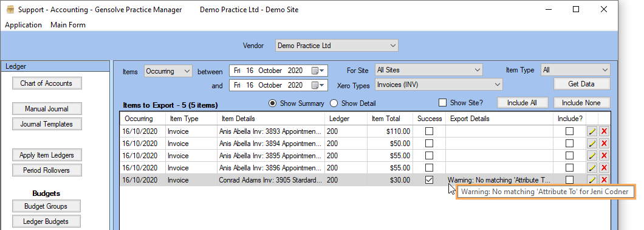The height and width of the screenshot is (230, 644).
Task: Tick Include checkbox for invoice 3893
Action: [569, 131]
